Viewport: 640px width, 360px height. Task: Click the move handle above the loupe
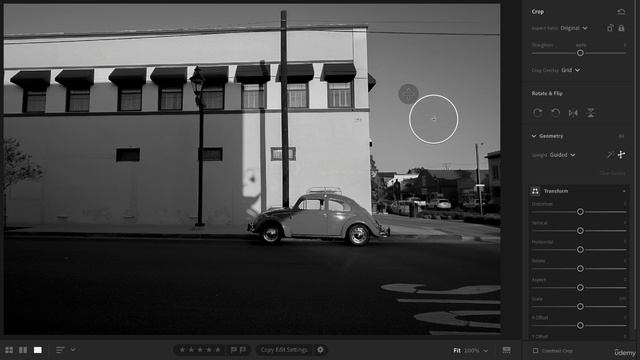click(408, 94)
